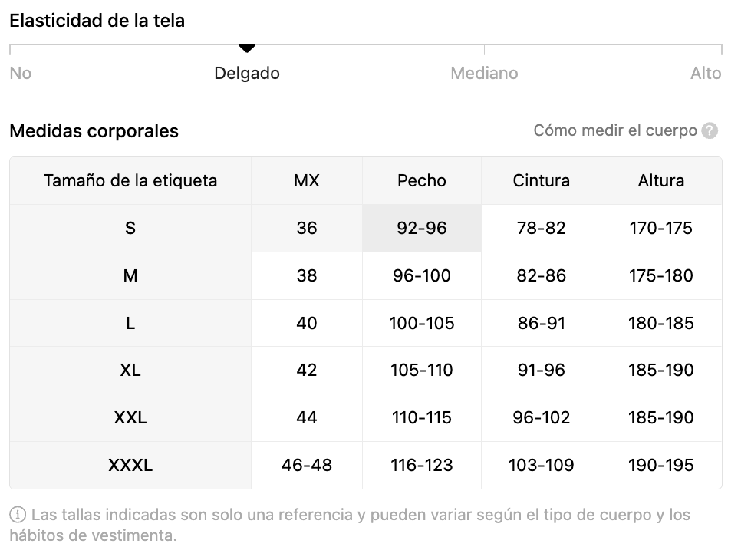Viewport: 741px width, 560px height.
Task: Click the 'Pecho' column header
Action: (422, 180)
